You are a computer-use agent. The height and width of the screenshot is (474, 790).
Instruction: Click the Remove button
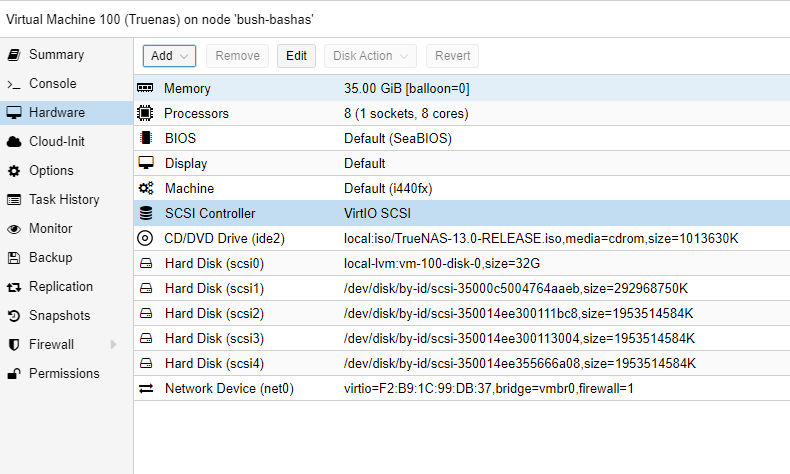coord(237,56)
